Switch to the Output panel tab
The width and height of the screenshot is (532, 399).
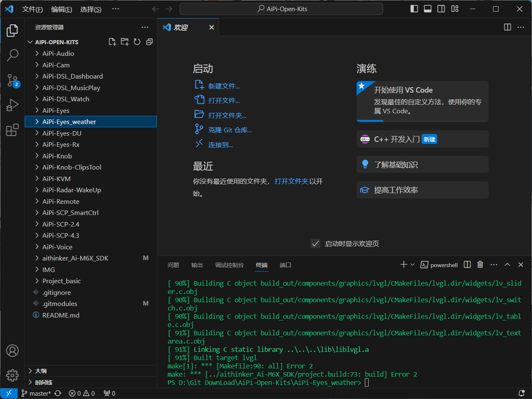[x=197, y=265]
